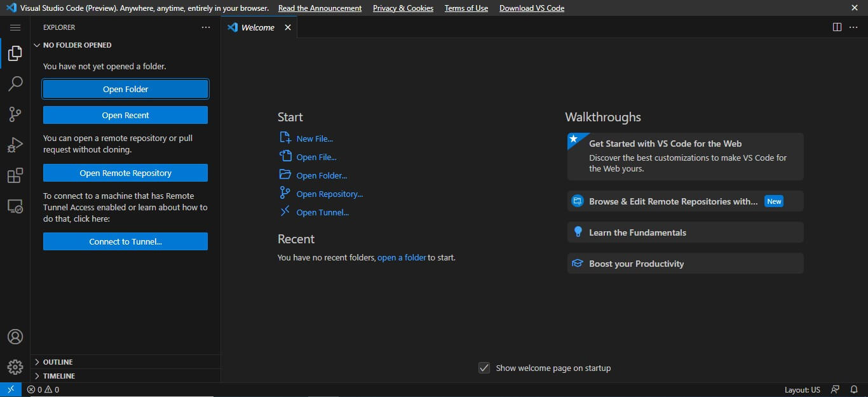Open the Accounts icon in the activity bar
The width and height of the screenshot is (868, 397).
(x=15, y=337)
